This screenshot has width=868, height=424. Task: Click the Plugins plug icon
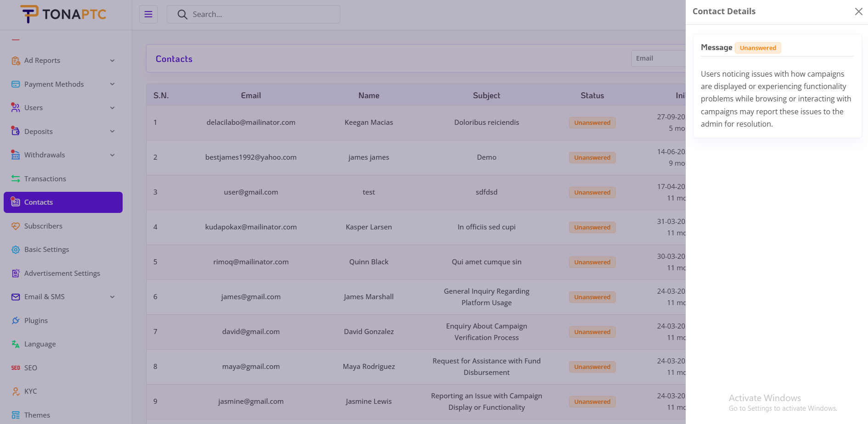click(16, 320)
